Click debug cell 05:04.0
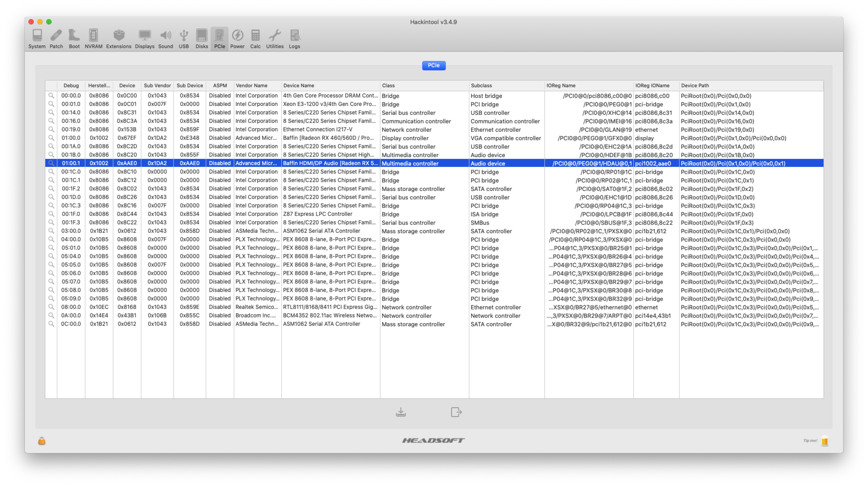This screenshot has height=486, width=868. pos(71,256)
